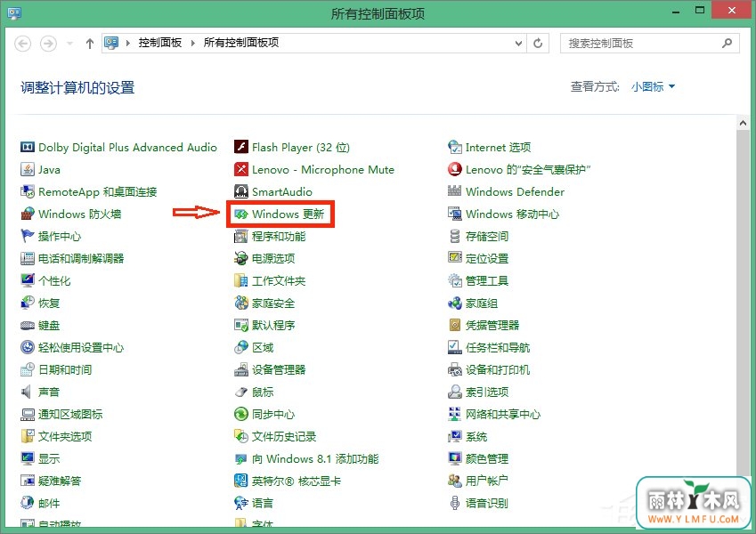Open the 小图标 view mode dropdown
This screenshot has height=534, width=756.
tap(653, 86)
